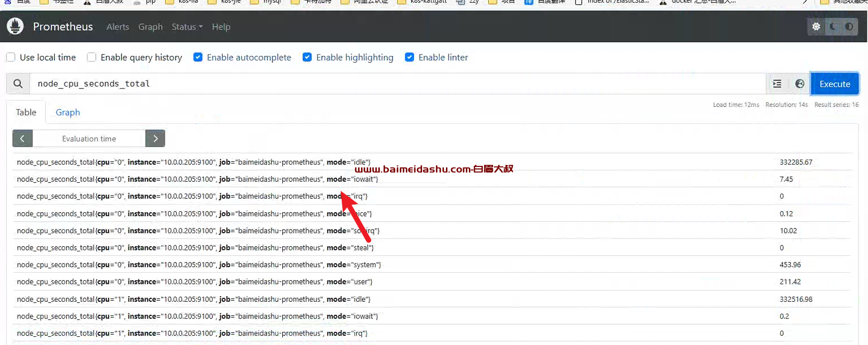Screen dimensions: 868x345
Task: Click the Resolution 14s statistic
Action: point(787,105)
